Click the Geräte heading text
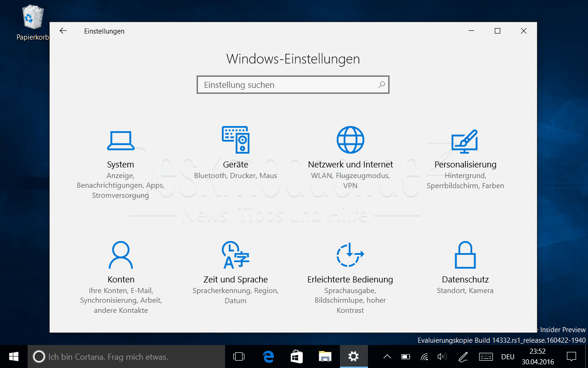The image size is (588, 368). [x=236, y=164]
